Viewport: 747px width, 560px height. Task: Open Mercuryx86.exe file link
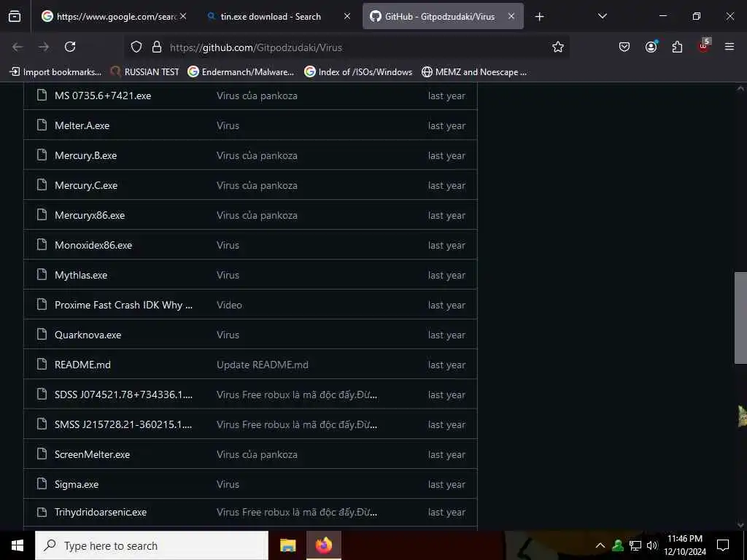90,216
